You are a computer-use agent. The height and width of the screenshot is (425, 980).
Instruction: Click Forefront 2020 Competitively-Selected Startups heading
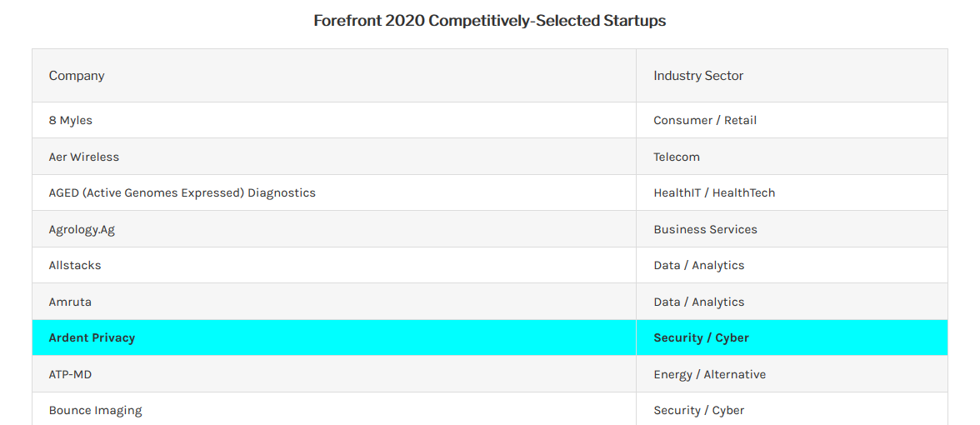point(490,21)
